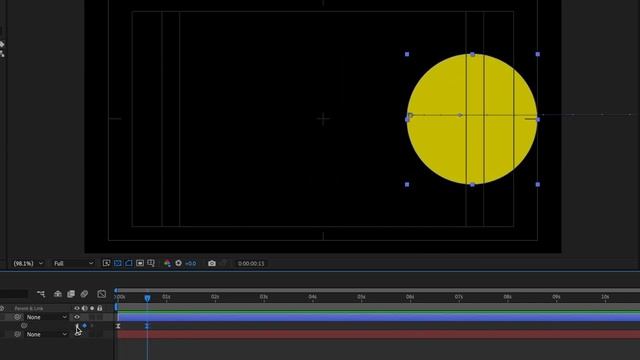Click the 01s mark on time ruler

166,297
